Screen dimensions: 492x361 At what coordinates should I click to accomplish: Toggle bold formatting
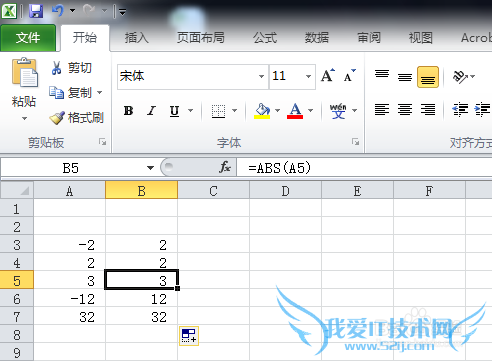point(129,111)
